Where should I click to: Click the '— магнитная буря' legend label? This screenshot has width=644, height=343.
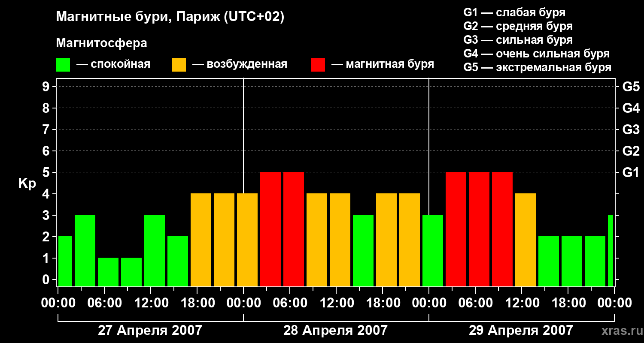(x=383, y=65)
